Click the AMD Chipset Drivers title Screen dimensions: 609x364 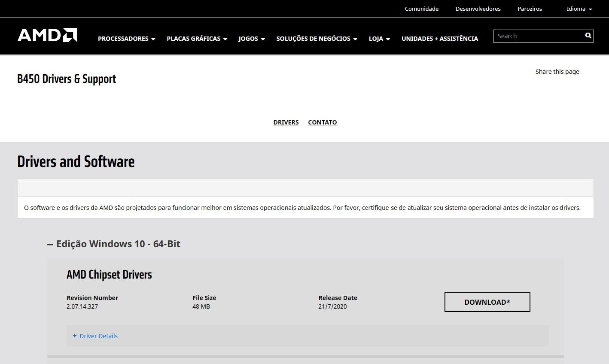tap(109, 275)
